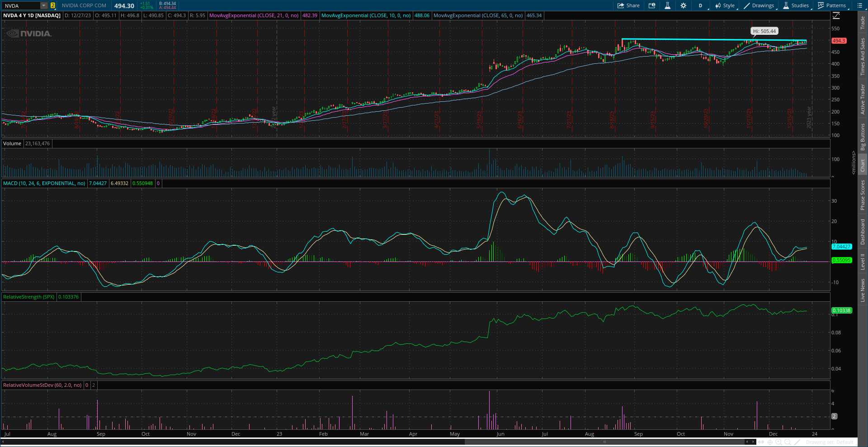Click the Volume study label
Screen dimensions: 868x447
click(12, 143)
